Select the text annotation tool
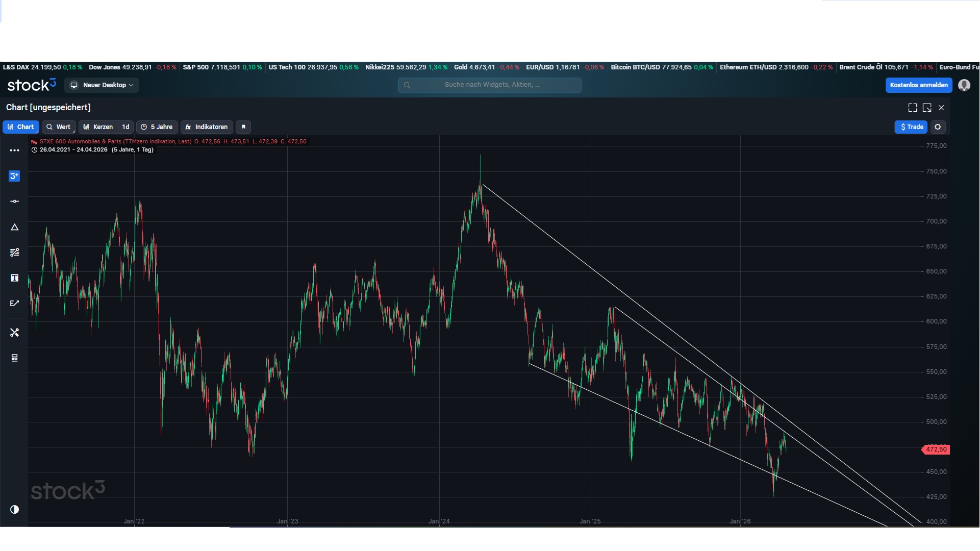This screenshot has width=980, height=551. [x=14, y=278]
